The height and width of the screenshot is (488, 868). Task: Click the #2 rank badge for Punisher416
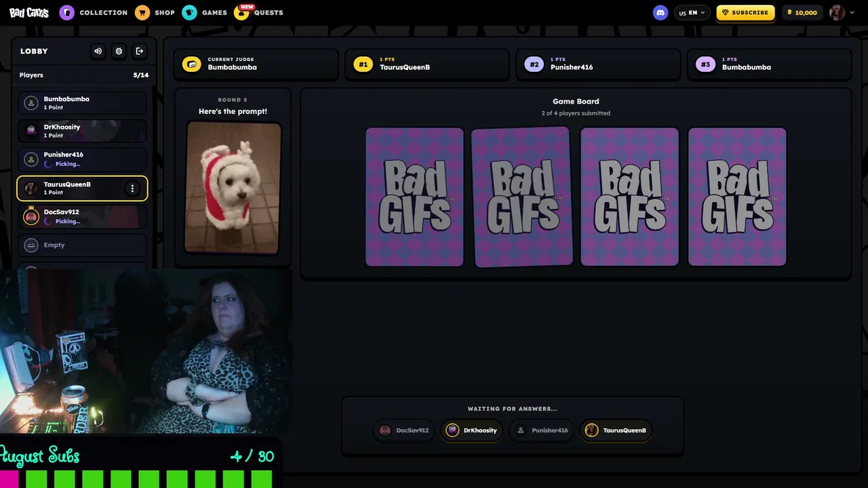point(534,64)
